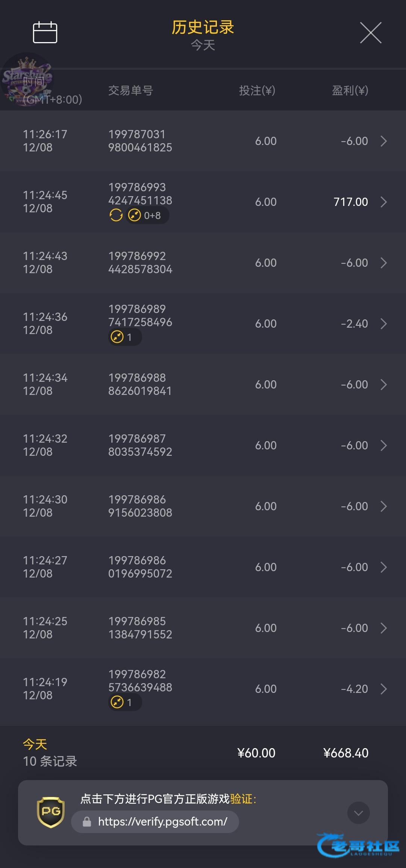Viewport: 406px width, 868px height.
Task: Click the free spin icon on 717.00 record
Action: (116, 215)
